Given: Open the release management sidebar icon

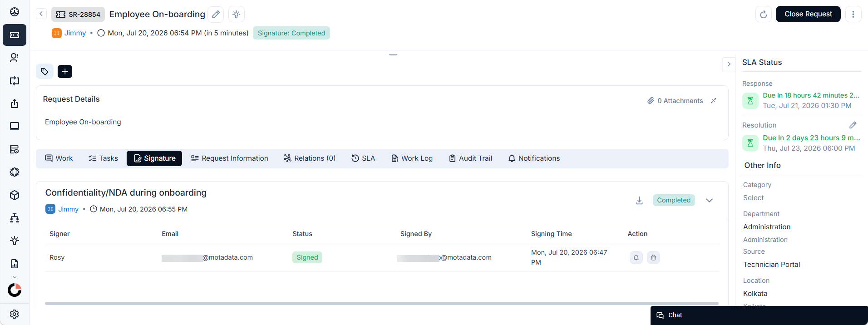Looking at the screenshot, I should (15, 103).
